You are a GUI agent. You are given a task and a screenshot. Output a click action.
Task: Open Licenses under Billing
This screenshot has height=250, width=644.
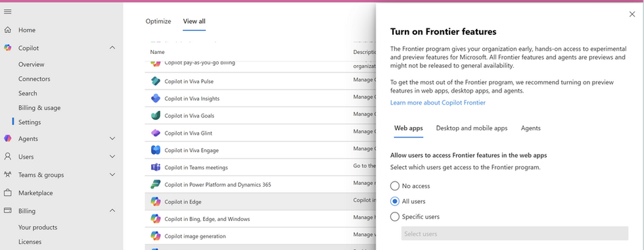[x=30, y=242]
